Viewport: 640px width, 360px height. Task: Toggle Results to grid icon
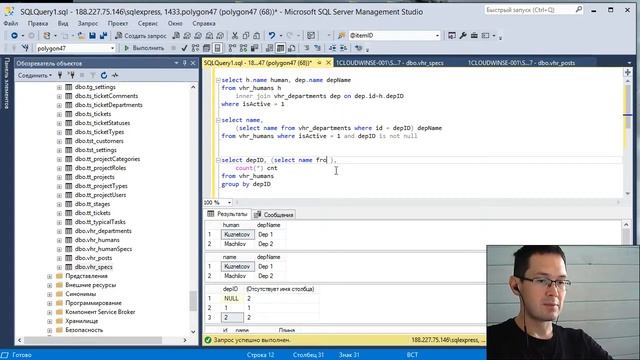(x=280, y=48)
